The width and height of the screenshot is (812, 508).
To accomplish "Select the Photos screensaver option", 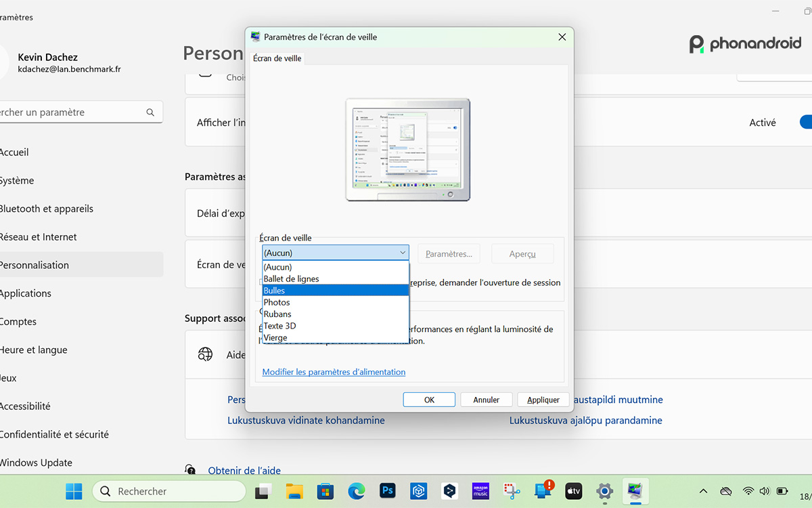I will pos(277,302).
